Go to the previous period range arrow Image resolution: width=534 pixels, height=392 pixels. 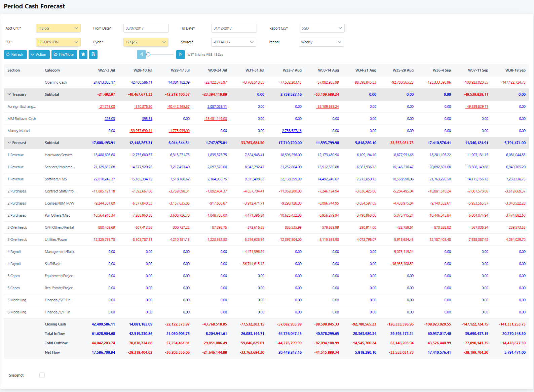coord(141,54)
